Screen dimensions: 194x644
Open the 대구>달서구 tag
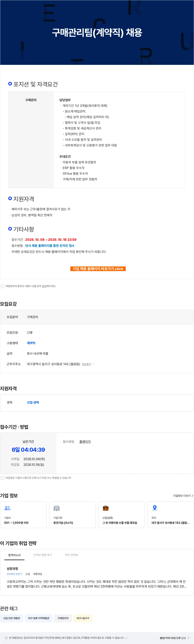pyautogui.click(x=83, y=618)
